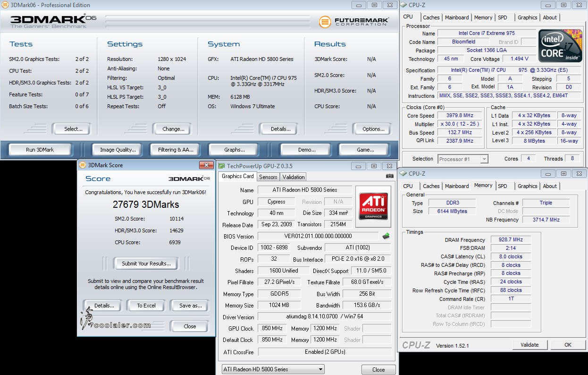Switch to the Sensors tab in GPU-Z

pos(268,177)
